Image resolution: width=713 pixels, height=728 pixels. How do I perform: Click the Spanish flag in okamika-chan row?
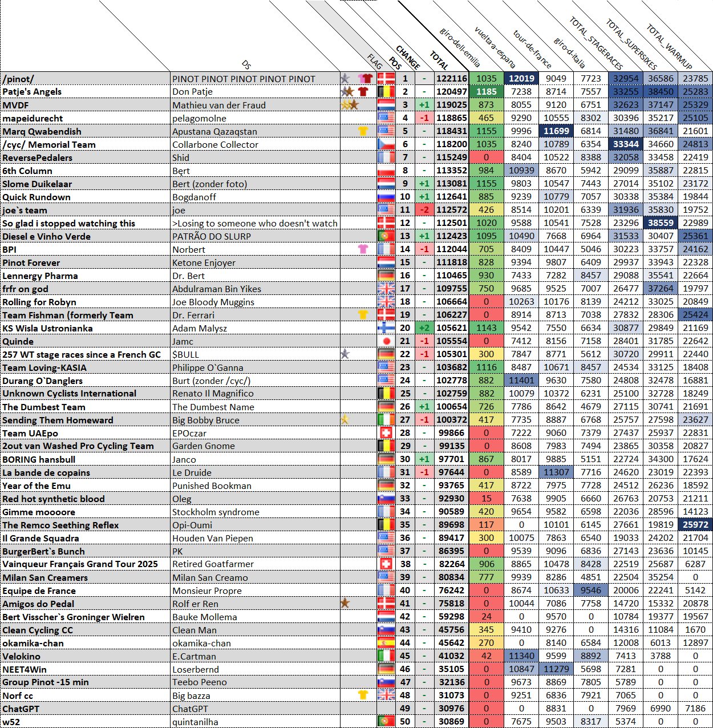386,643
